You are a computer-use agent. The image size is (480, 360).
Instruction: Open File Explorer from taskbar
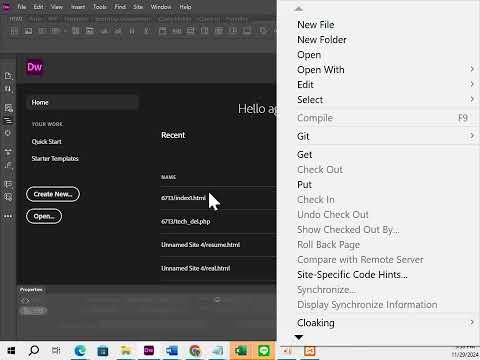point(126,351)
